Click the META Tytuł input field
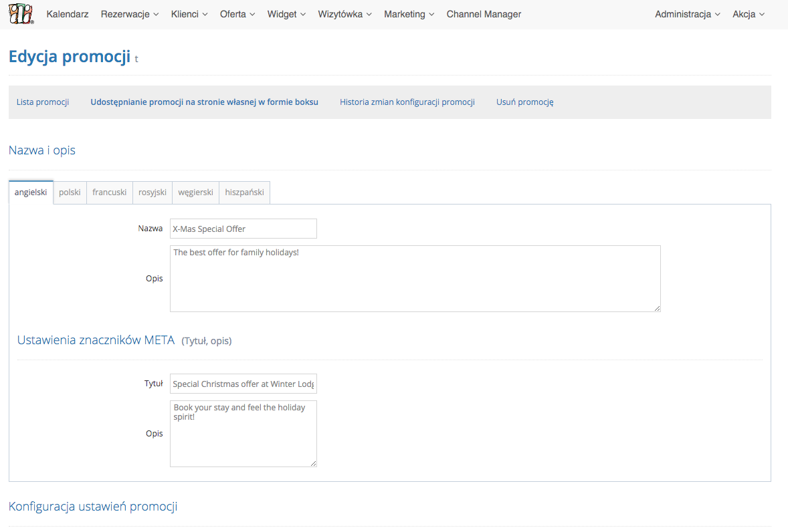 pos(243,384)
